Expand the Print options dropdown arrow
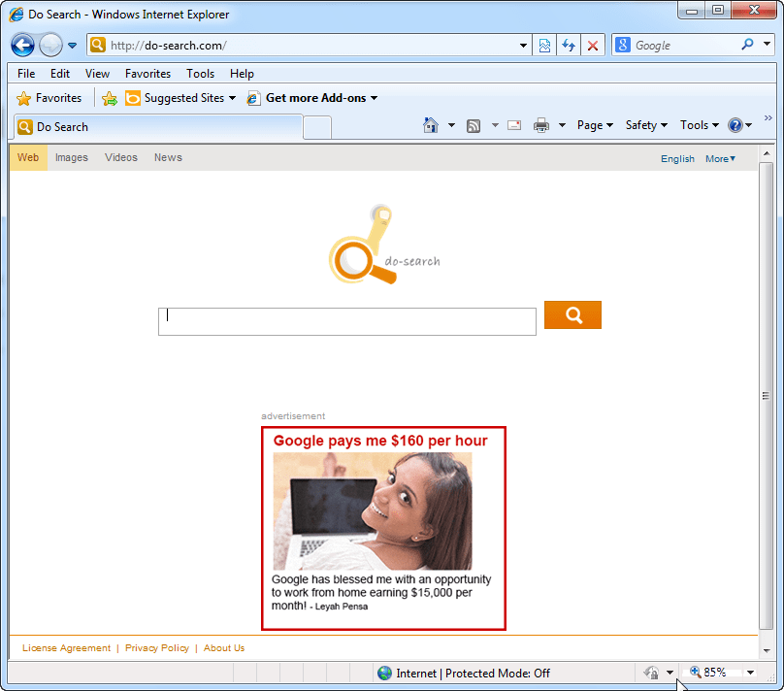This screenshot has width=784, height=691. point(562,125)
